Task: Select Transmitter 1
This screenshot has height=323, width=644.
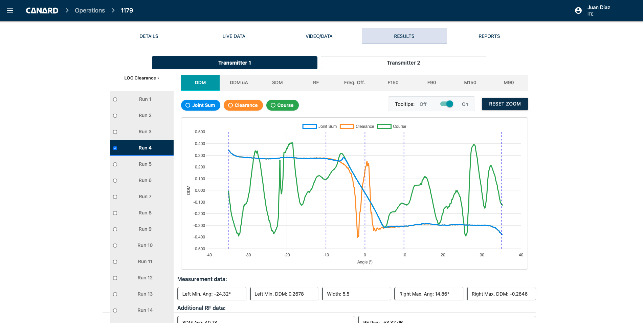Action: [235, 63]
